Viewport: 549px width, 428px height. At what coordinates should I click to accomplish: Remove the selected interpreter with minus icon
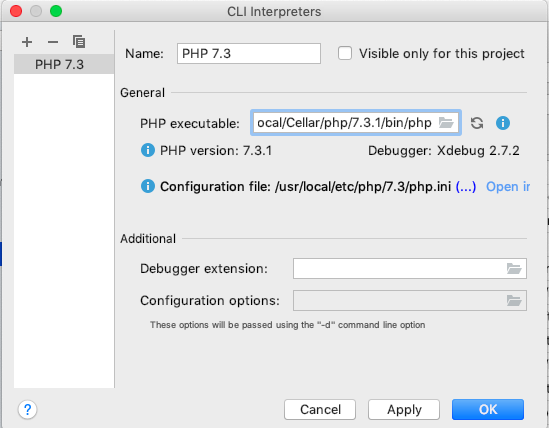53,42
